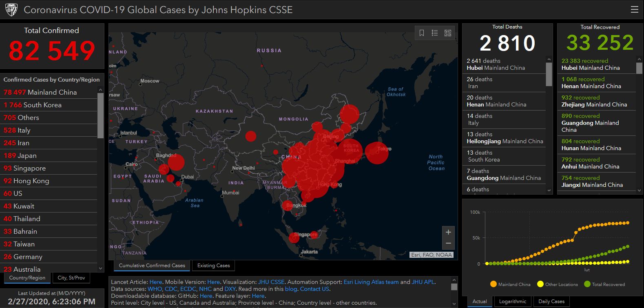Viewport: 644px width, 308px height.
Task: Open the WHO data source link
Action: [155, 289]
